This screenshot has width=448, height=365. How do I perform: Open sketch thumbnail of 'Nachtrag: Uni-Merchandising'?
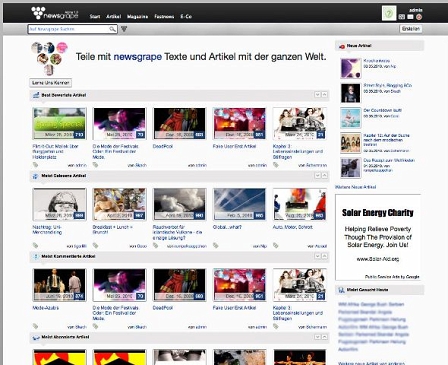tap(59, 204)
